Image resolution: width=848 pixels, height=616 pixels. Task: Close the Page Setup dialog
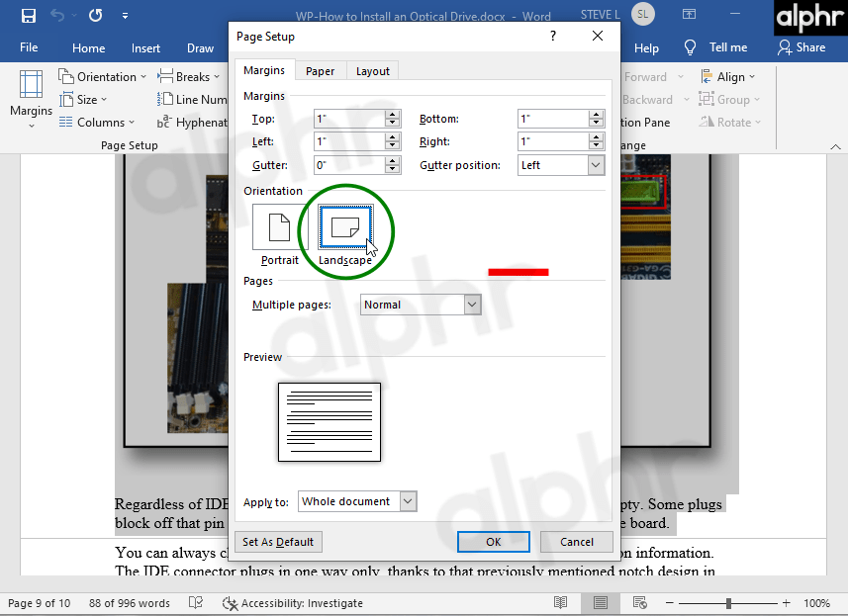pos(597,36)
